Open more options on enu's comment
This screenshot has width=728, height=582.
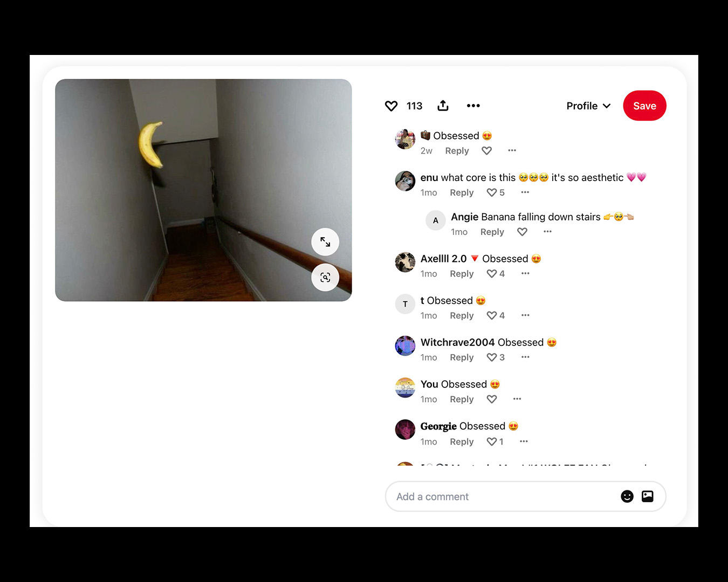pos(525,192)
